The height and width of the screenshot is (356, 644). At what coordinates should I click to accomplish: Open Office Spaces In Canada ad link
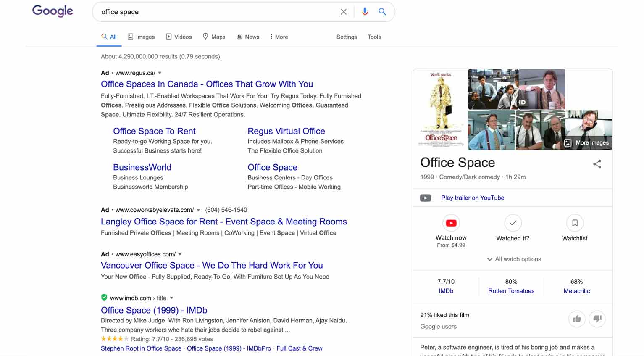click(x=207, y=84)
